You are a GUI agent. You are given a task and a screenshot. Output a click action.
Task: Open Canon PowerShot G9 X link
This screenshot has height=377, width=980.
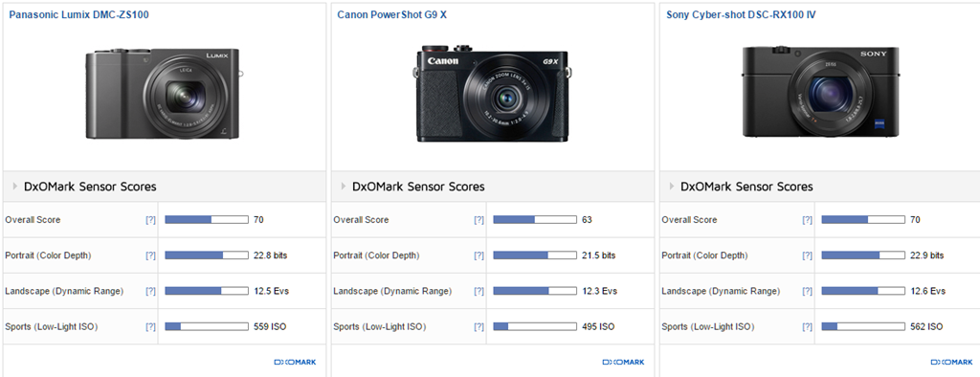pos(391,14)
